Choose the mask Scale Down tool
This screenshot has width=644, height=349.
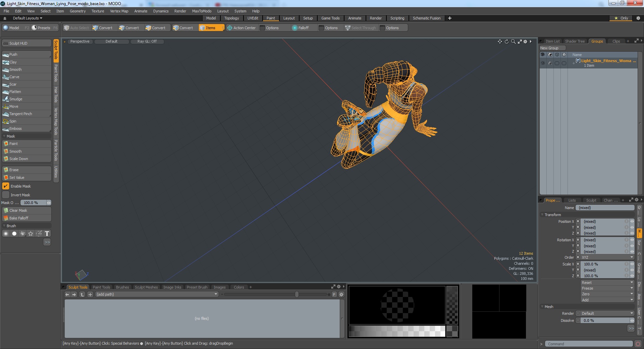click(x=26, y=159)
